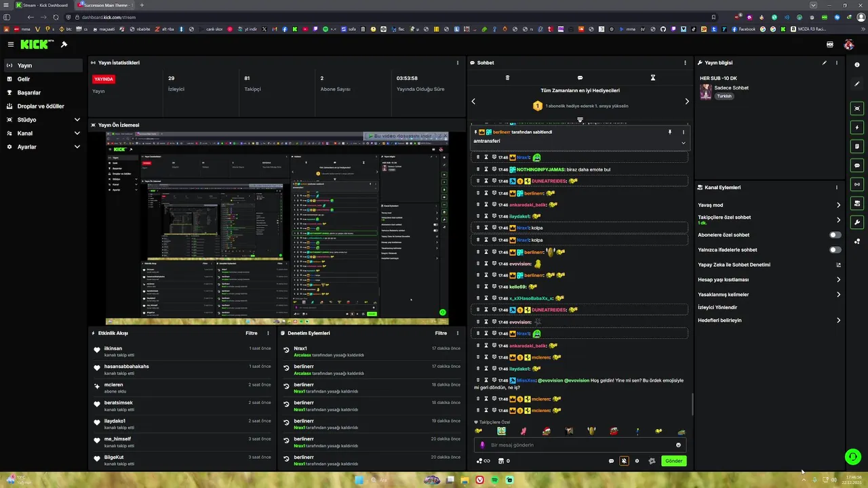The height and width of the screenshot is (488, 868).
Task: Select Gelir in left sidebar
Action: [x=43, y=79]
